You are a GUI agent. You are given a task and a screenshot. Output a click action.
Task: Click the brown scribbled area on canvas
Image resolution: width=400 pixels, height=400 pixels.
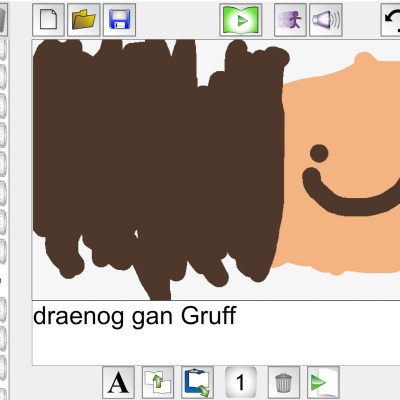157,160
